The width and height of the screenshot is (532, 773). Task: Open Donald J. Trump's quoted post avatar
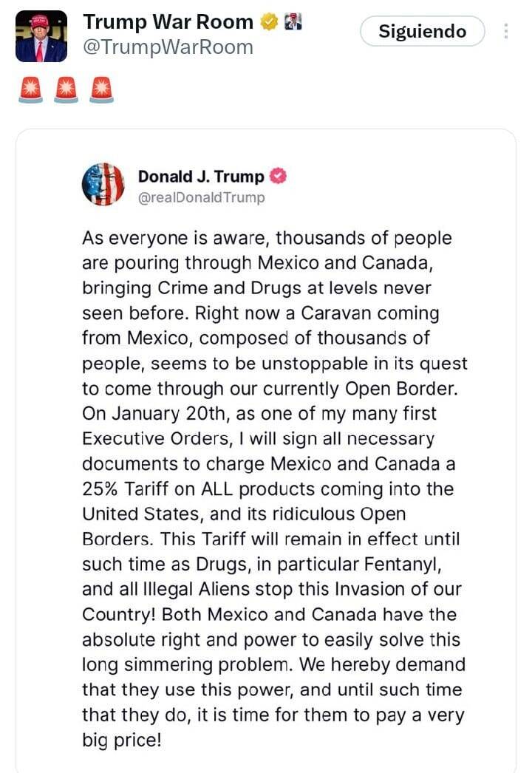[103, 185]
